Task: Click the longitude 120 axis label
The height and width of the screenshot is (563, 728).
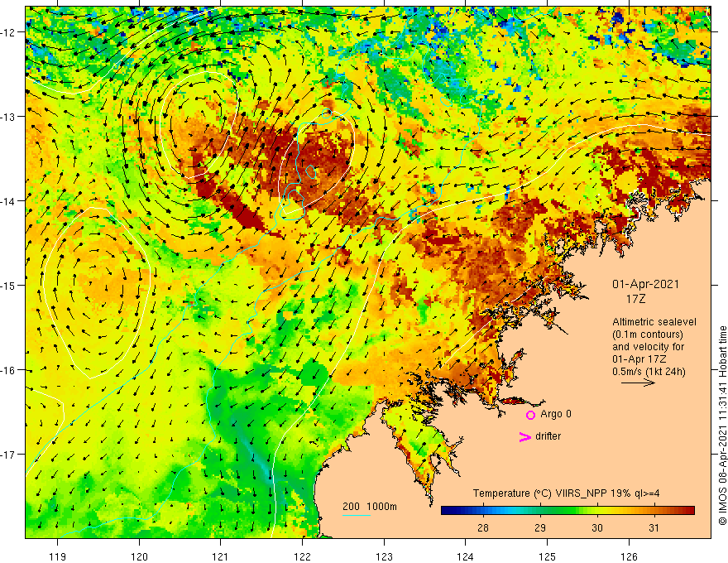Action: [139, 556]
